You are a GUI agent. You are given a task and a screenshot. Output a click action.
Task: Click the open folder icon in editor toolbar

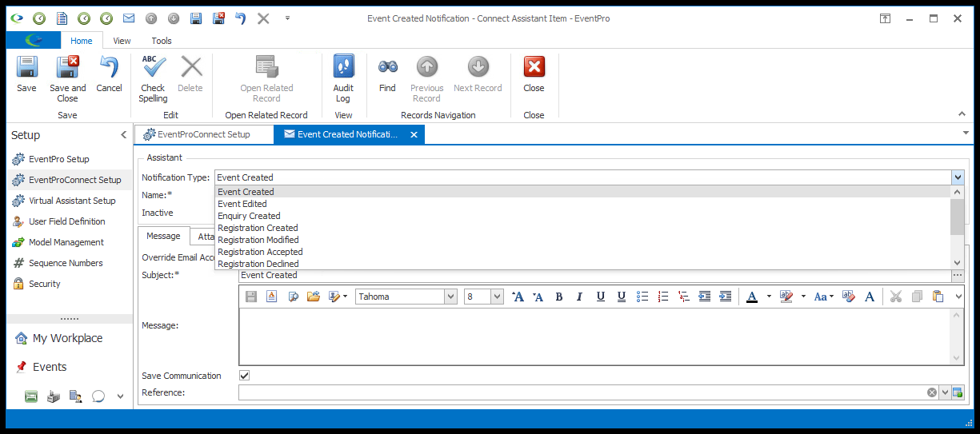[x=313, y=297]
